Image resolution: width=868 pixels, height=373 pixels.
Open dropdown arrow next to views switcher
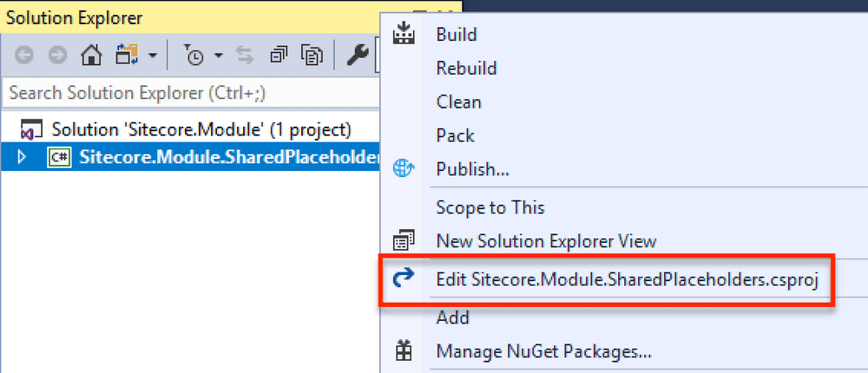point(152,56)
